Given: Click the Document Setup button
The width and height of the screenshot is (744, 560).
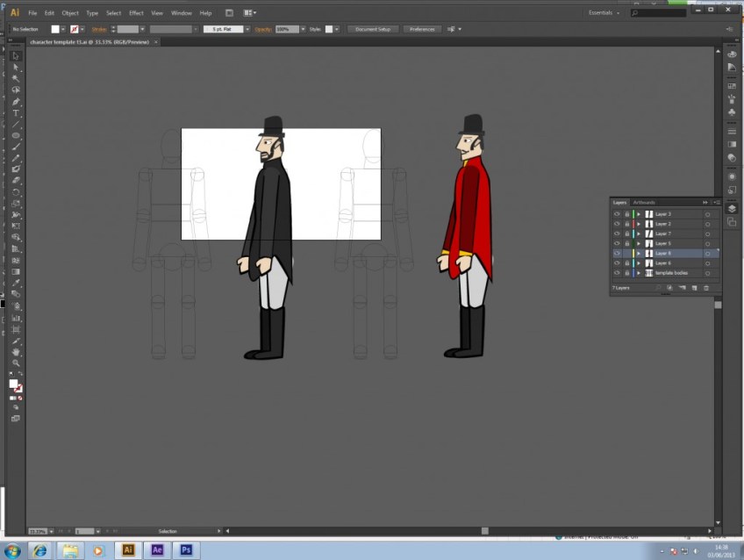Looking at the screenshot, I should pos(373,29).
